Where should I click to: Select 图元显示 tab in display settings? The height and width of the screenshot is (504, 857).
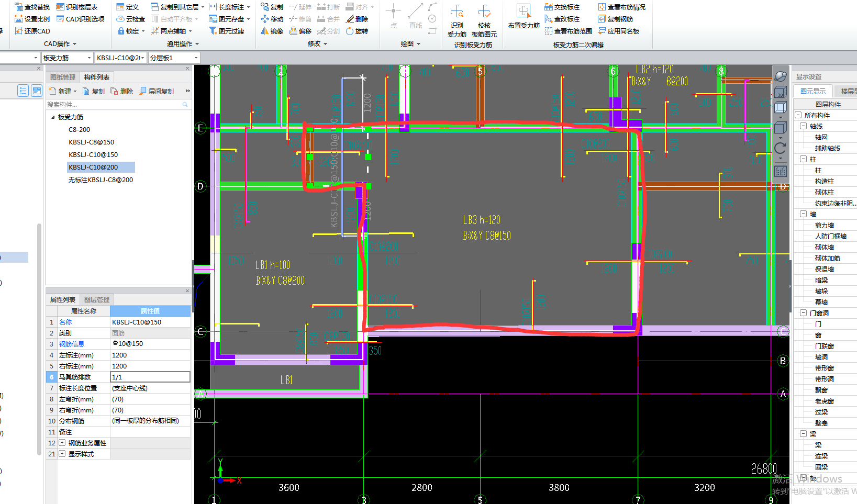pyautogui.click(x=813, y=91)
